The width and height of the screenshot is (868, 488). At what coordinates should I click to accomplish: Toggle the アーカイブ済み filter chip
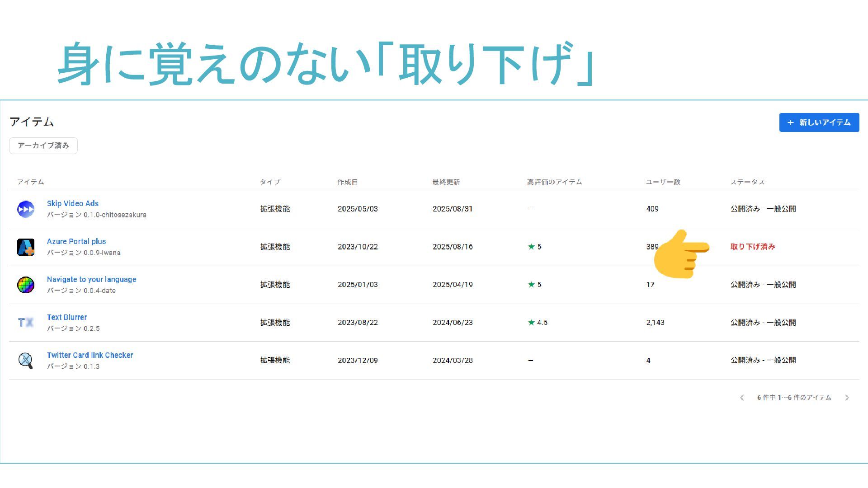(43, 145)
